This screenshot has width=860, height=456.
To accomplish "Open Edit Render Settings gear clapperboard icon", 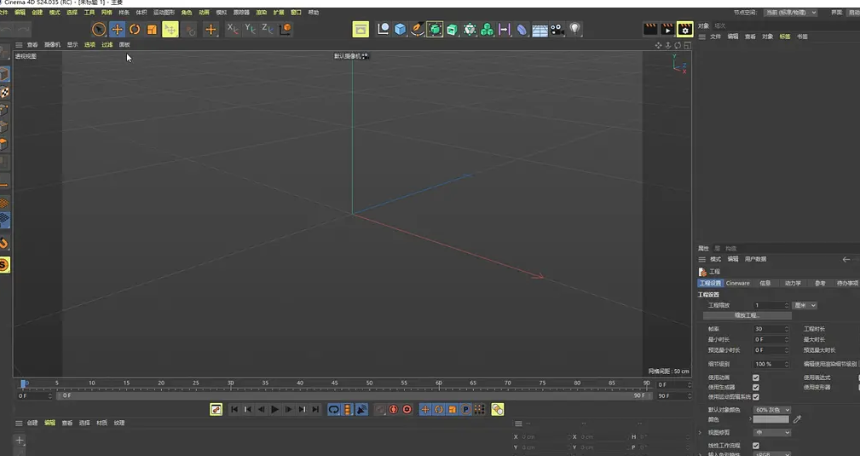I will [684, 30].
